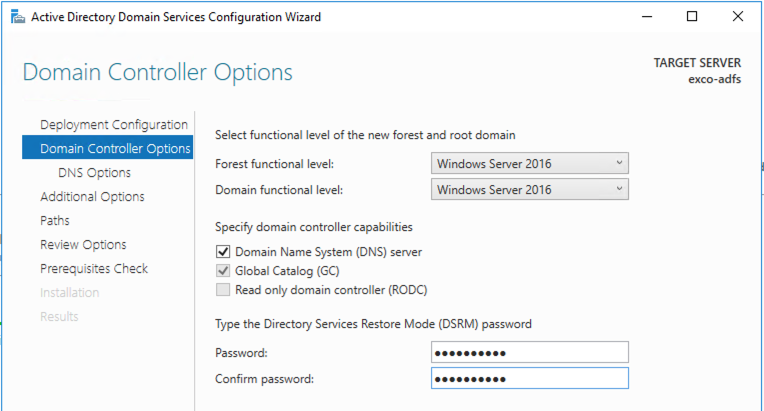Screen dimensions: 764x411
Task: Navigate to Additional Options step
Action: click(x=92, y=197)
